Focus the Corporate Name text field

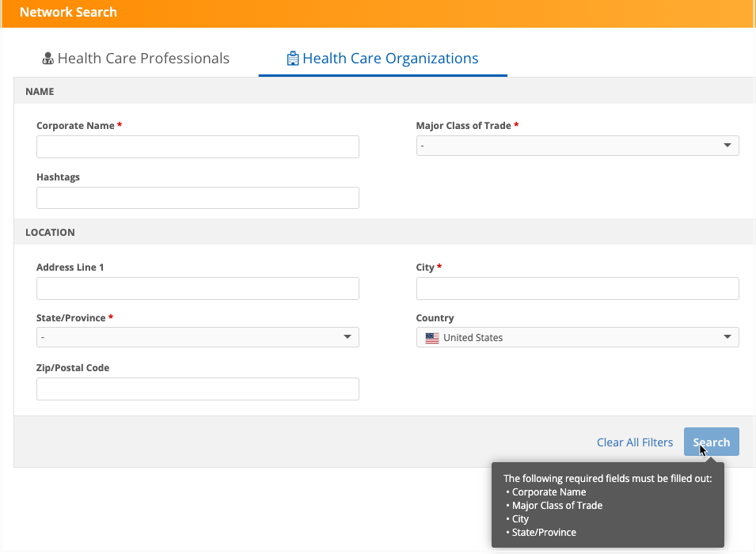197,146
